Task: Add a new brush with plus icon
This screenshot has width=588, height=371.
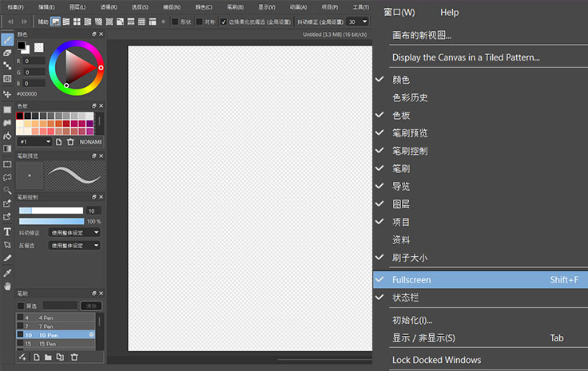Action: [x=22, y=357]
